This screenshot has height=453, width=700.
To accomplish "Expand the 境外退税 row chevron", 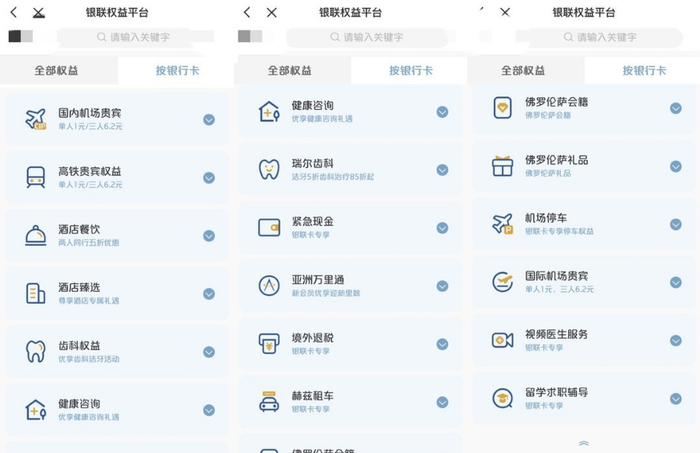I will [x=442, y=344].
